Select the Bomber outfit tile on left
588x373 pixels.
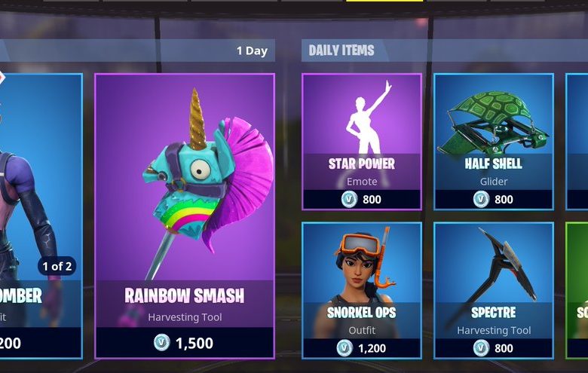[x=41, y=216]
